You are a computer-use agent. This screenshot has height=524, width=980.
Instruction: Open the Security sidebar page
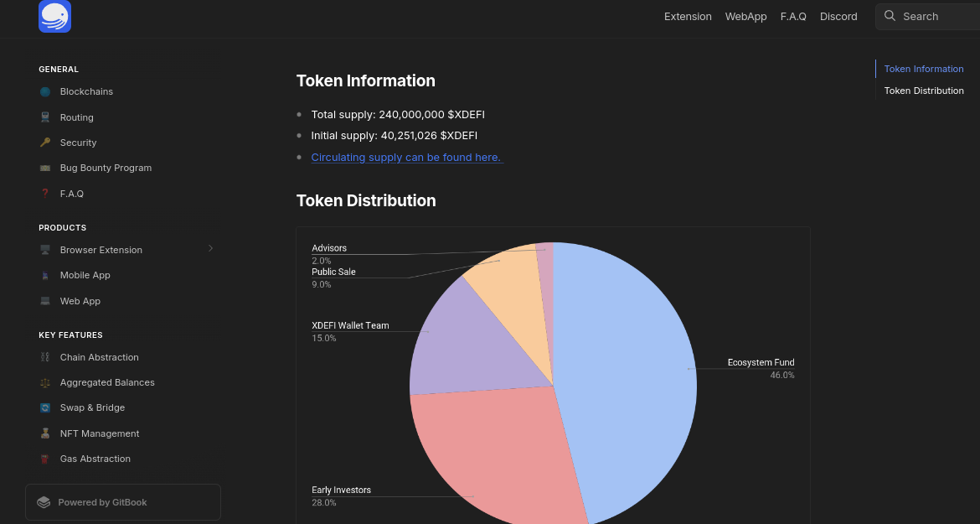tap(78, 143)
